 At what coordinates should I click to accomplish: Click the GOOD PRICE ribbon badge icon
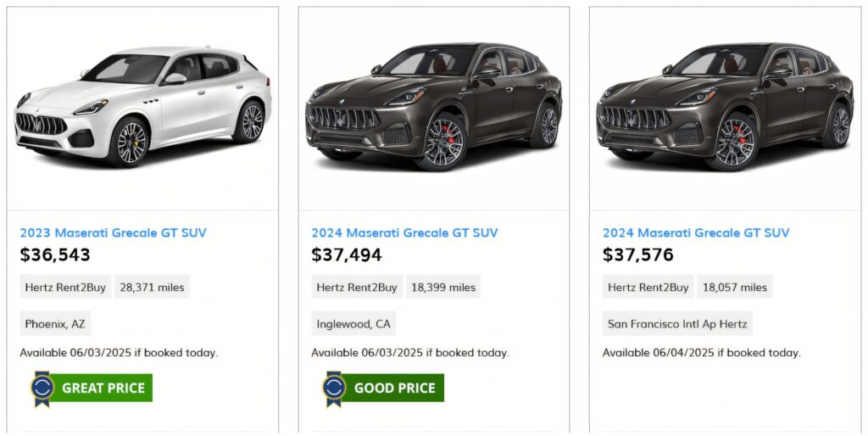pyautogui.click(x=334, y=388)
